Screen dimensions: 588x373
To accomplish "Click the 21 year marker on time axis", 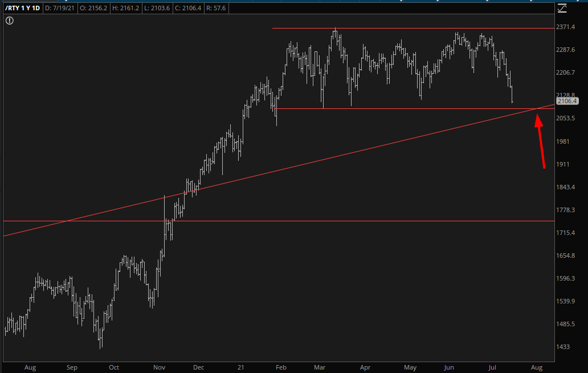I will point(242,368).
